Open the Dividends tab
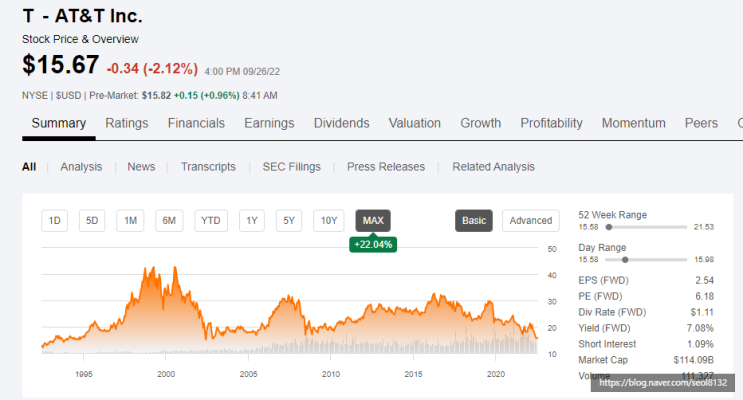 [x=342, y=123]
